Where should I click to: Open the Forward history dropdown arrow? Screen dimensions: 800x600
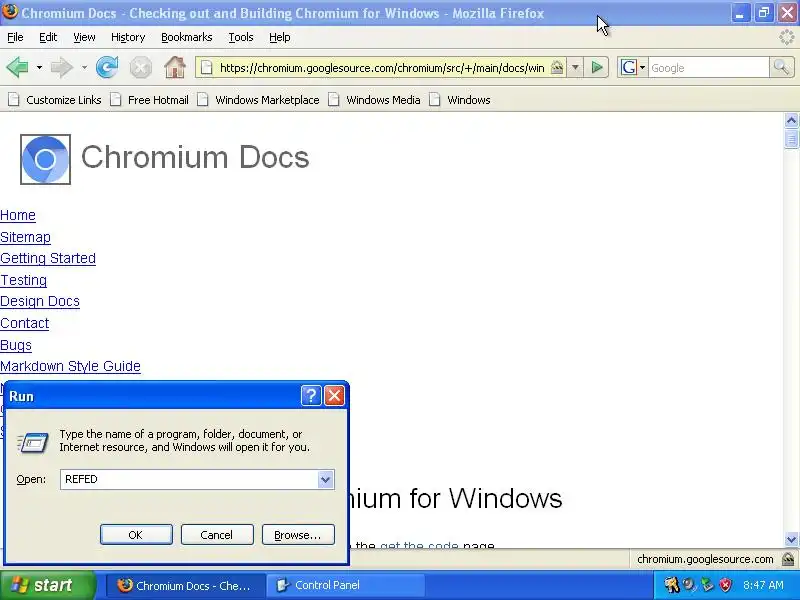[84, 67]
